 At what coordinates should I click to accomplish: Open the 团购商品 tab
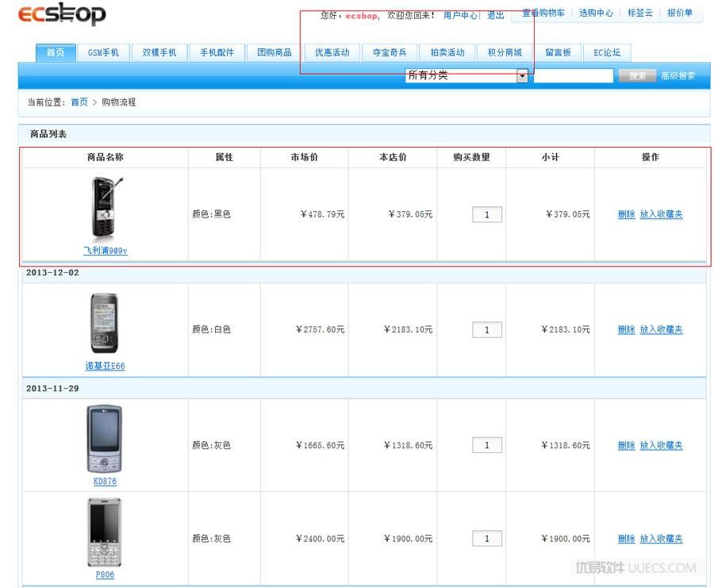click(274, 53)
